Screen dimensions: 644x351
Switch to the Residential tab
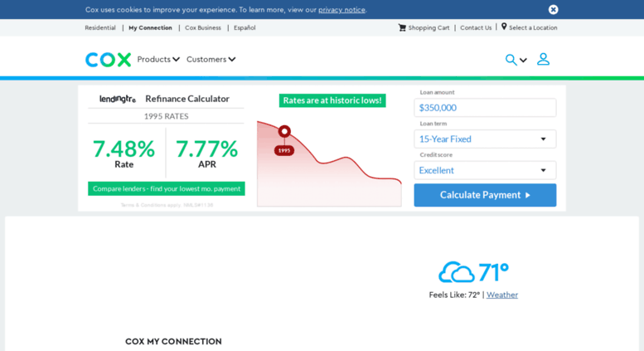tap(100, 27)
